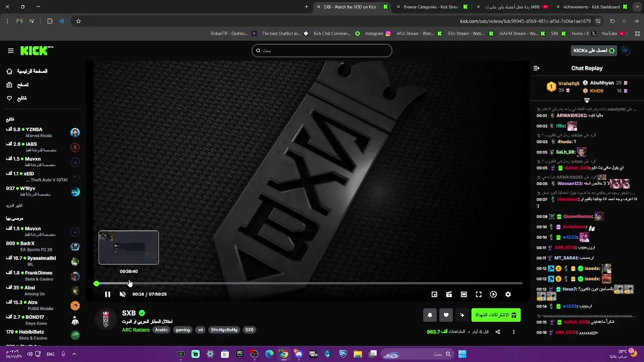Reload the page
This screenshot has height=362, width=644.
(x=612, y=21)
